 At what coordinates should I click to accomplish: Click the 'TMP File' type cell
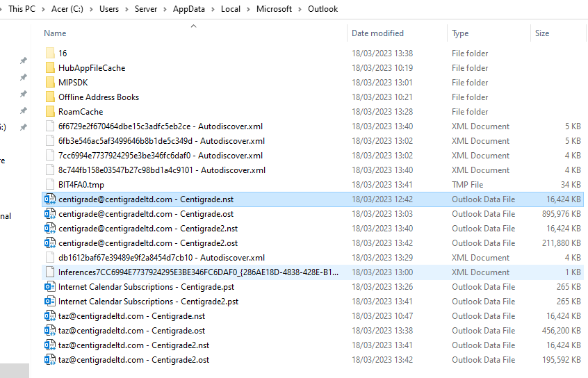(467, 185)
